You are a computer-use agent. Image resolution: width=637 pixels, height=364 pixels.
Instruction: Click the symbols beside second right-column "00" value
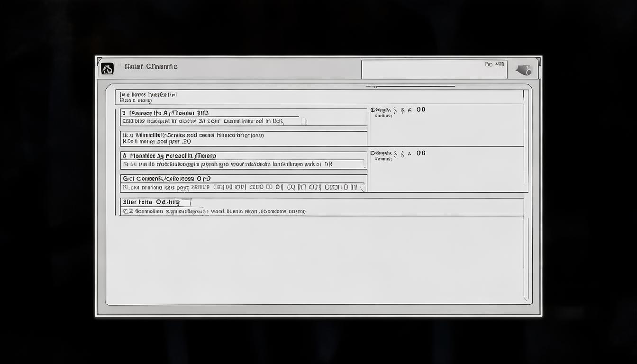pos(403,154)
